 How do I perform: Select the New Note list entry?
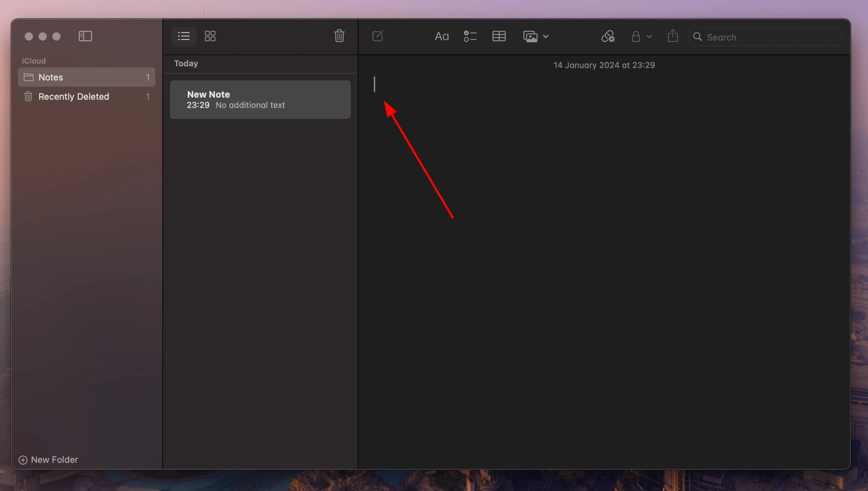[260, 100]
